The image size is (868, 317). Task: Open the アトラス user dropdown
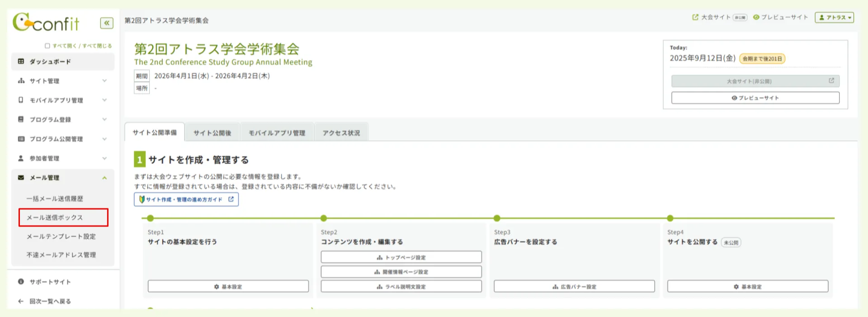point(834,17)
